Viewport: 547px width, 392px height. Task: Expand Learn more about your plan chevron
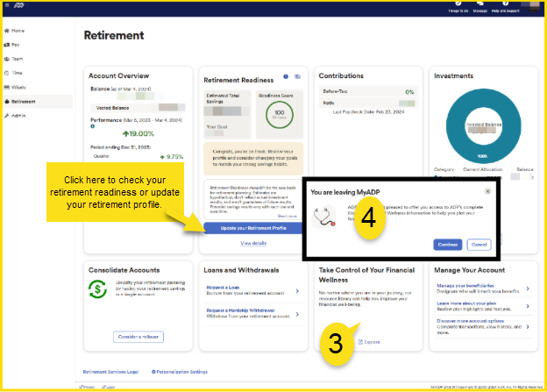[528, 306]
